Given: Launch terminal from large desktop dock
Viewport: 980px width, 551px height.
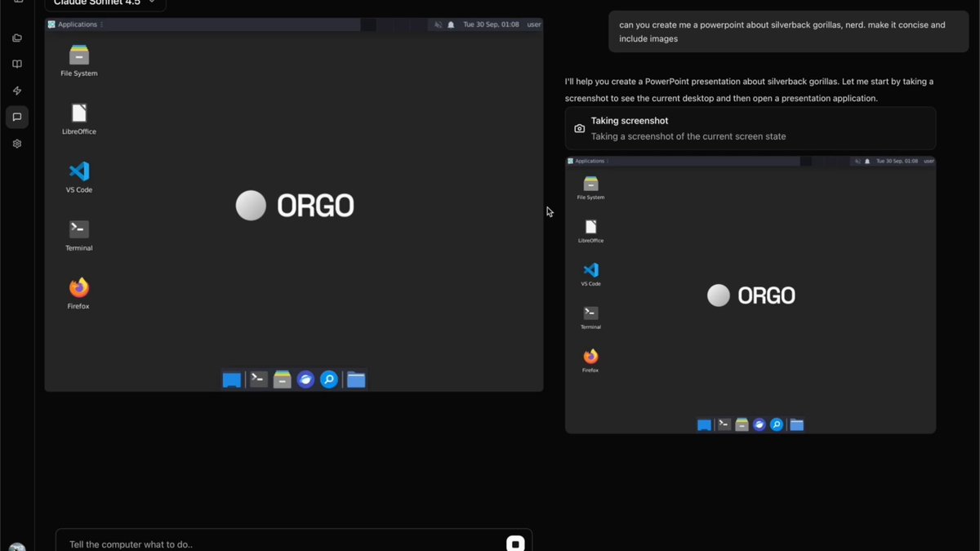Looking at the screenshot, I should coord(259,379).
